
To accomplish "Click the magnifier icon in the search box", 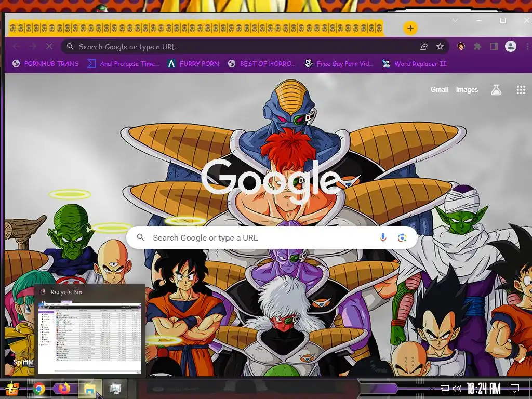I will (140, 237).
